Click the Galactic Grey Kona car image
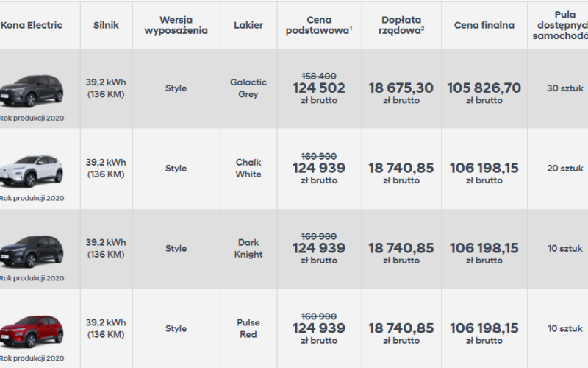588x368 pixels. point(32,91)
